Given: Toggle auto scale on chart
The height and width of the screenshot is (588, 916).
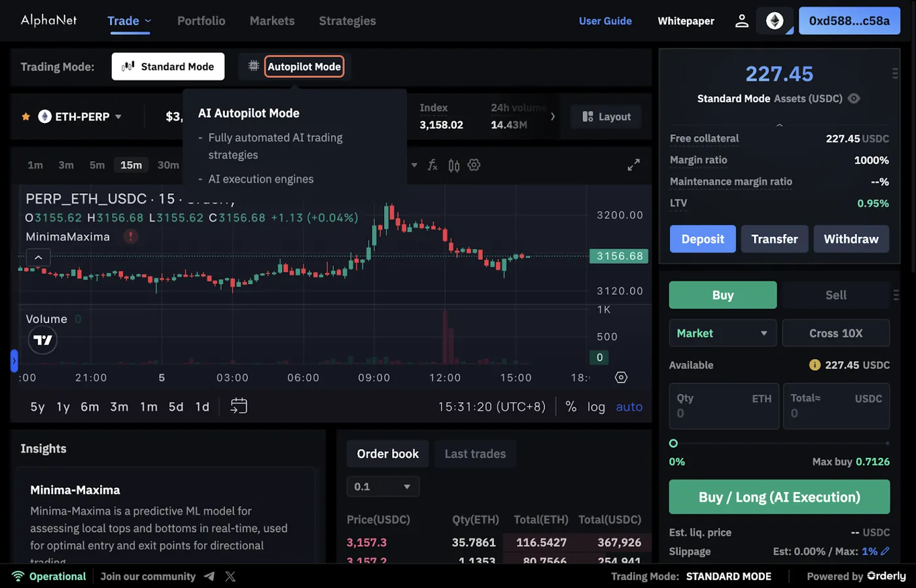Looking at the screenshot, I should (x=629, y=407).
